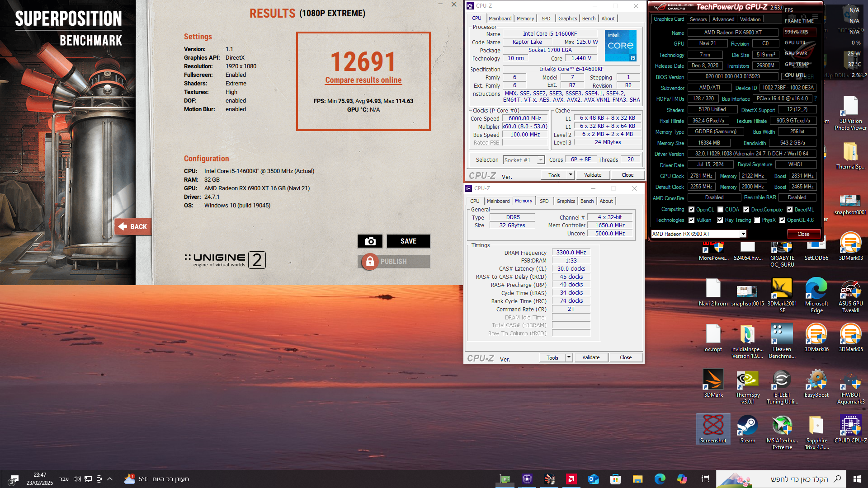
Task: Expand the AMD Radeon RX 6900 XT GPU selector
Action: pyautogui.click(x=743, y=234)
